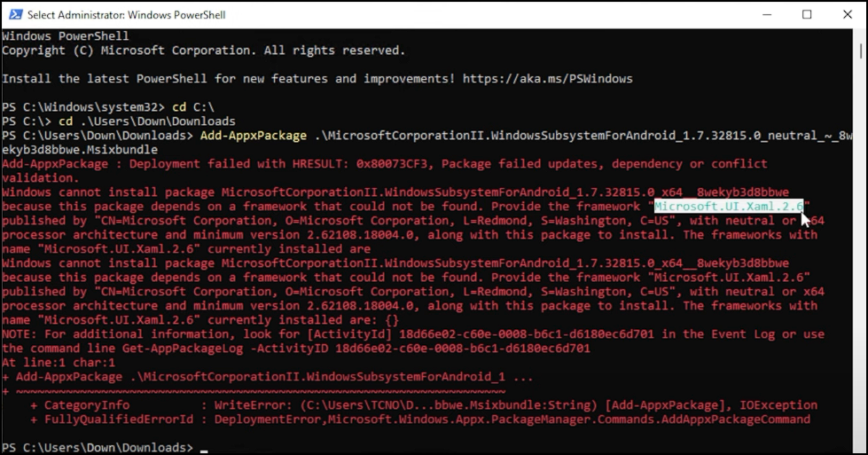Click the FullyQualifiedErrorId error line
The image size is (868, 455).
pyautogui.click(x=420, y=420)
